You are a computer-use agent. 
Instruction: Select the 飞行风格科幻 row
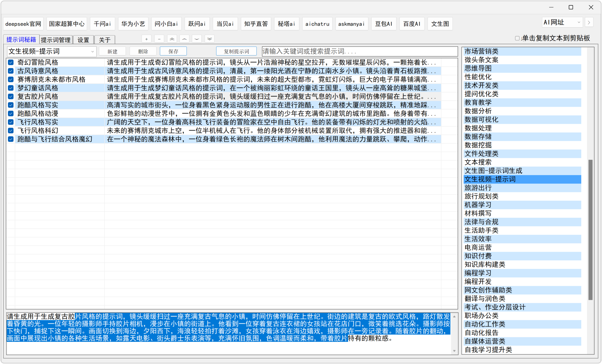pyautogui.click(x=224, y=131)
